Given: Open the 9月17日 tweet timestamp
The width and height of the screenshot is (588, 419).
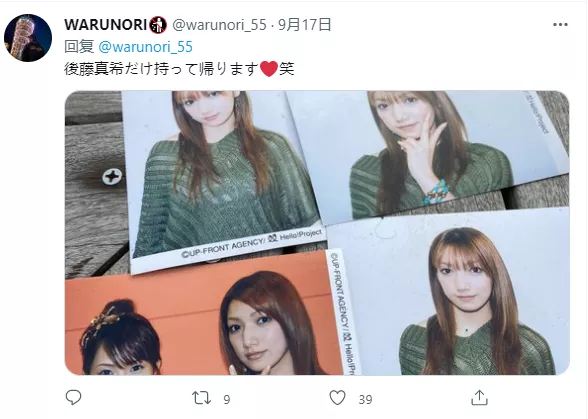Looking at the screenshot, I should pyautogui.click(x=304, y=25).
